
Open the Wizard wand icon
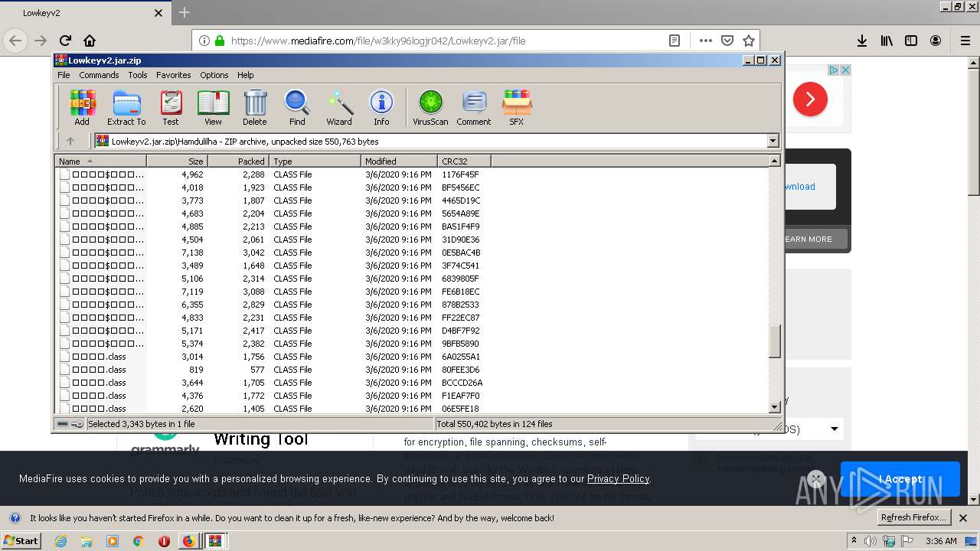coord(339,107)
